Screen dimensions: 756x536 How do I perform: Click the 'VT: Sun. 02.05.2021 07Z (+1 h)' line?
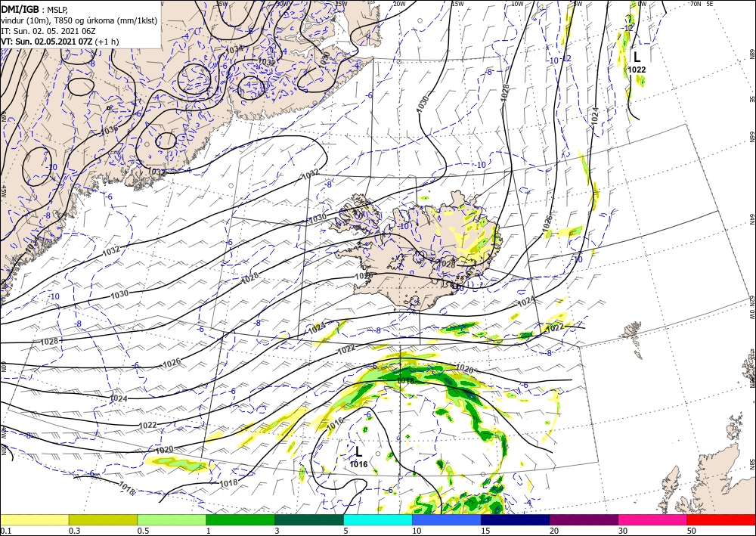(60, 42)
